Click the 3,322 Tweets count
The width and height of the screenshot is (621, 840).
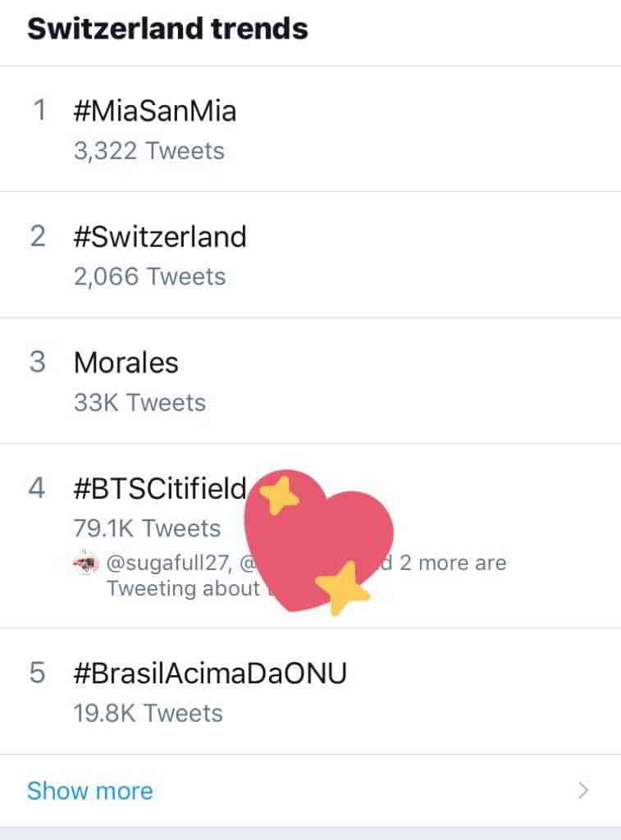click(148, 151)
